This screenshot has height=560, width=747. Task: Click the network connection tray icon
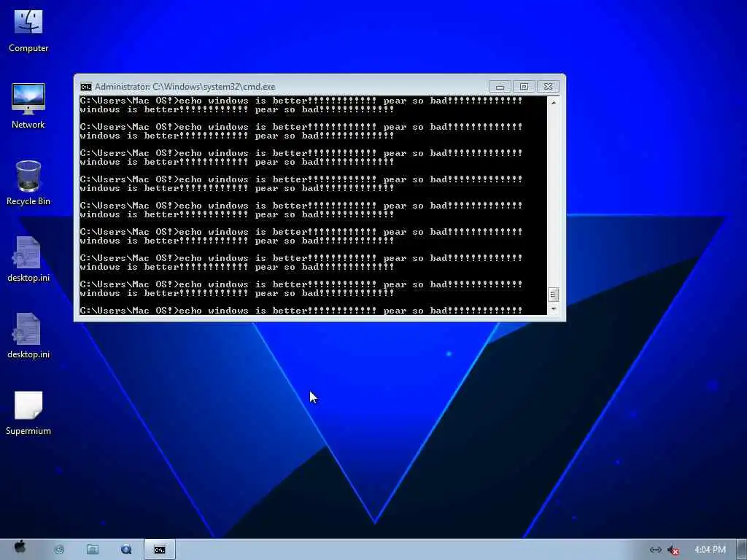656,550
